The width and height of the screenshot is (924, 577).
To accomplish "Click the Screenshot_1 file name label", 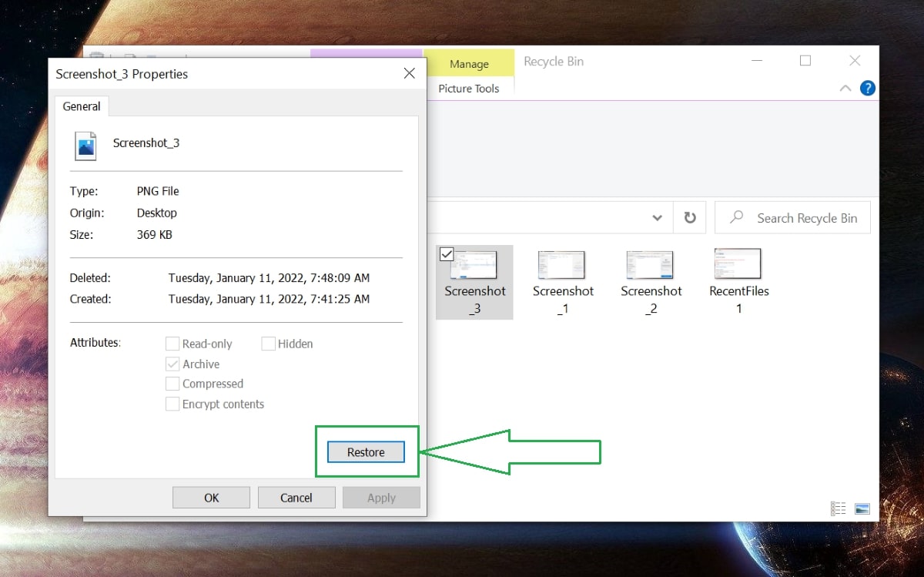I will [563, 300].
